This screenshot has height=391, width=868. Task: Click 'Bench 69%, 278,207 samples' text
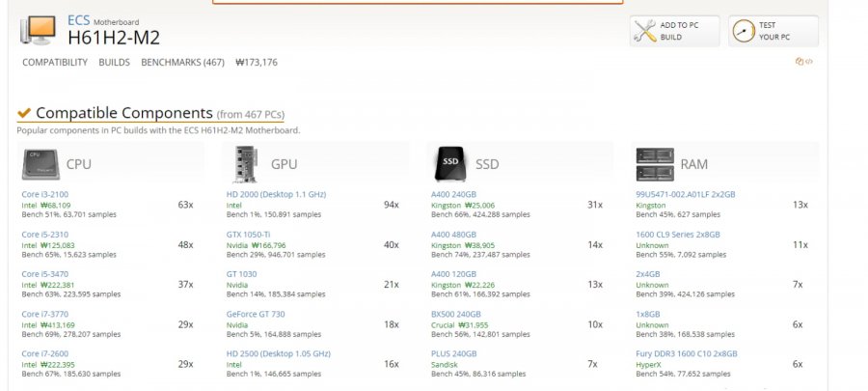tap(70, 334)
